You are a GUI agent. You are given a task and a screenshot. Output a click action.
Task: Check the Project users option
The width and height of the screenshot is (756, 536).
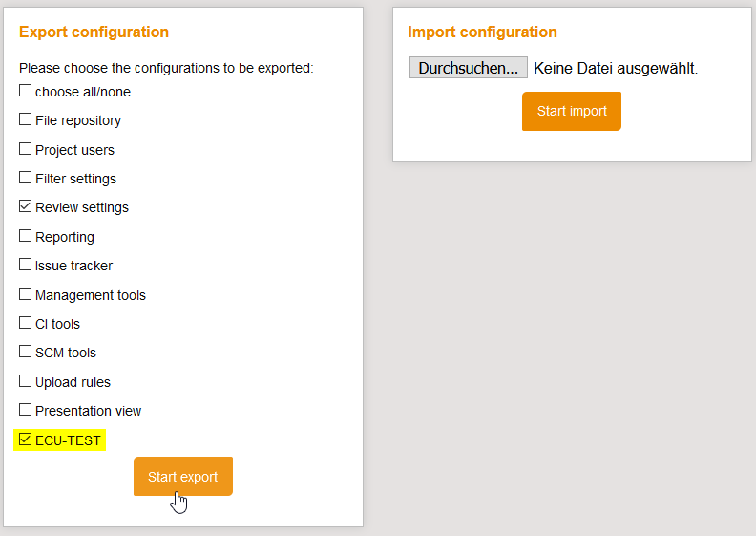(x=26, y=149)
